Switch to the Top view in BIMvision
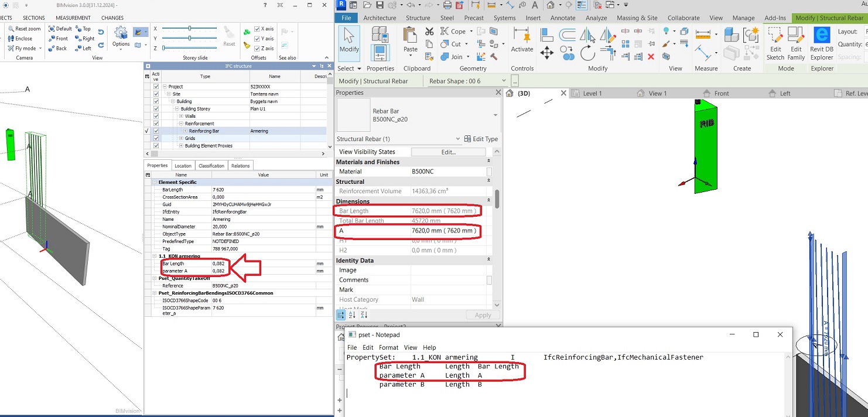The image size is (868, 417). click(83, 29)
